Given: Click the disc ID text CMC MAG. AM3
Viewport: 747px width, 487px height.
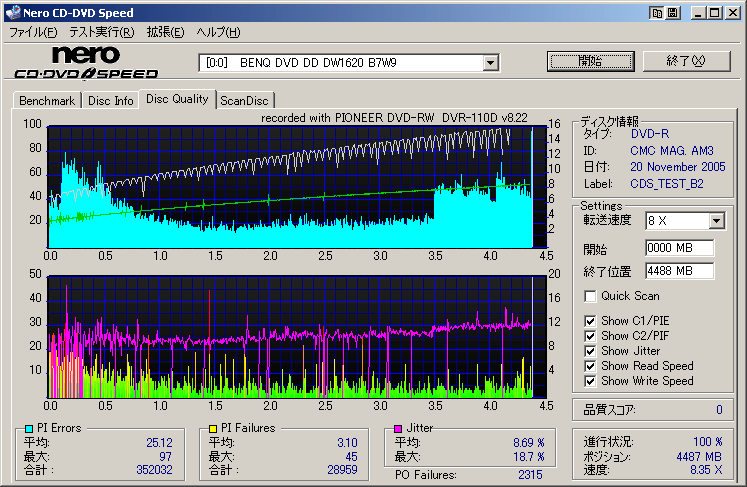Looking at the screenshot, I should click(672, 151).
